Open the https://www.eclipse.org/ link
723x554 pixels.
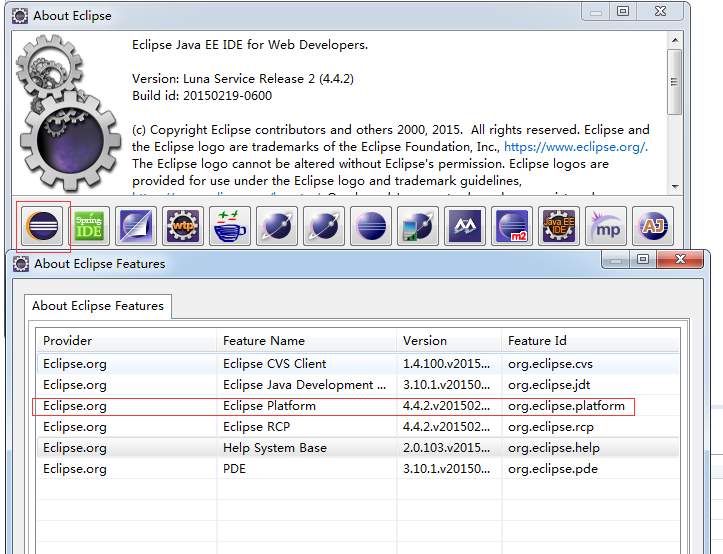[x=576, y=147]
